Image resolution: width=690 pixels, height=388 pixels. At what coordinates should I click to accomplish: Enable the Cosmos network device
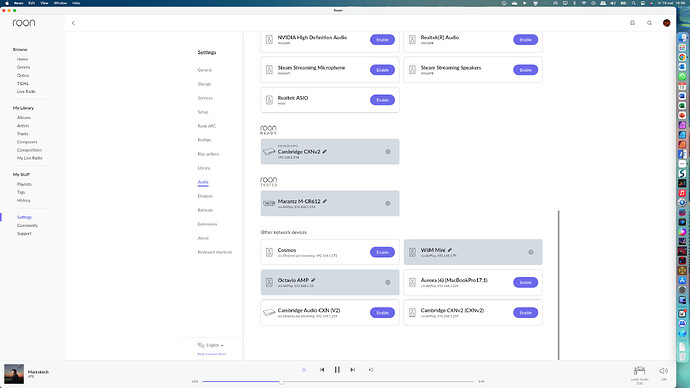382,252
